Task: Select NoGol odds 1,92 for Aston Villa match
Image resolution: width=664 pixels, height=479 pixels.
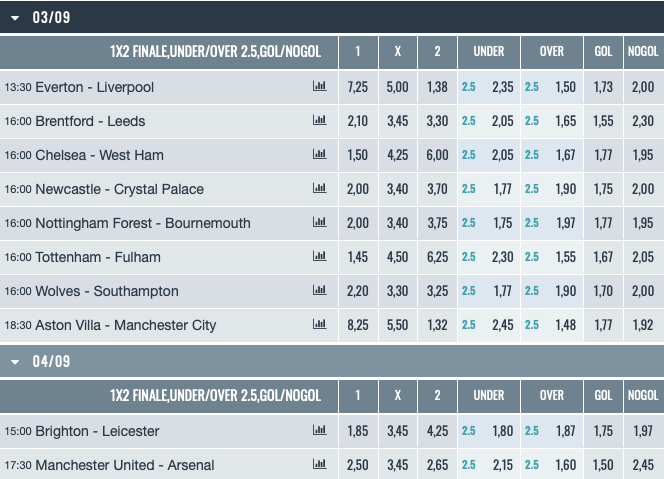Action: pos(643,325)
